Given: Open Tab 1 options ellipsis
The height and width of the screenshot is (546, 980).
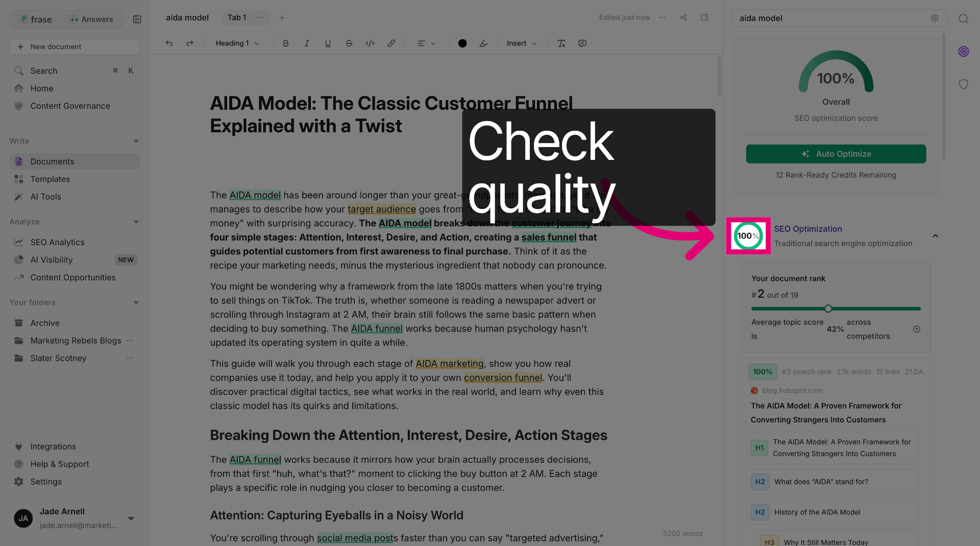Looking at the screenshot, I should point(260,17).
